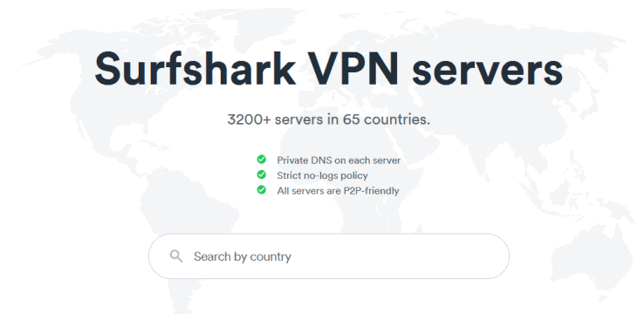Click the 'P2P-friendly' phrase
644x314 pixels.
(x=371, y=191)
